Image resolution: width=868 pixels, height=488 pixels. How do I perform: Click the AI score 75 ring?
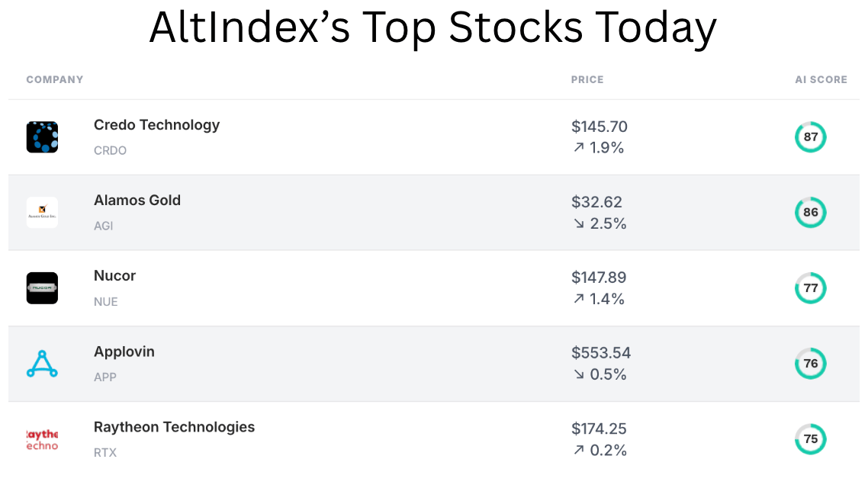[x=810, y=439]
